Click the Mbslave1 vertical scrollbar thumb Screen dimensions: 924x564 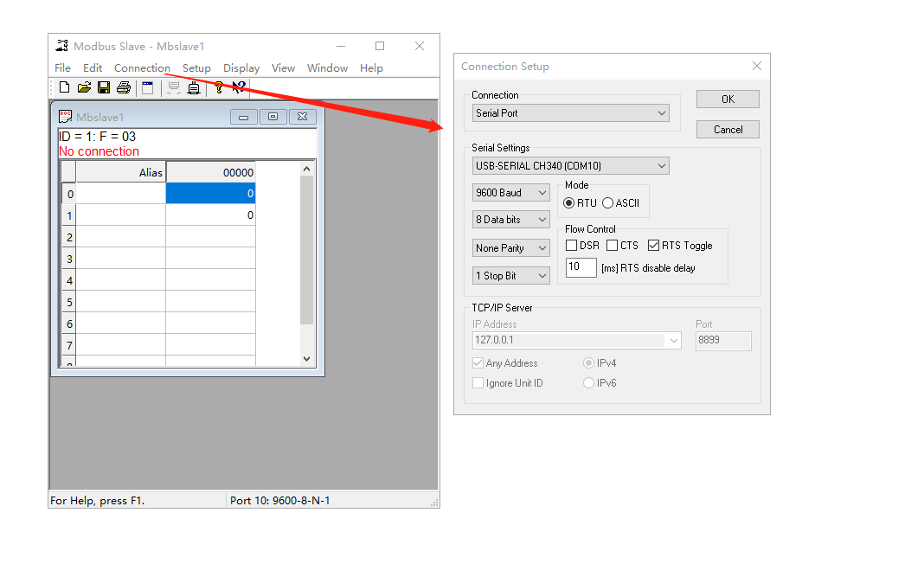pos(306,251)
